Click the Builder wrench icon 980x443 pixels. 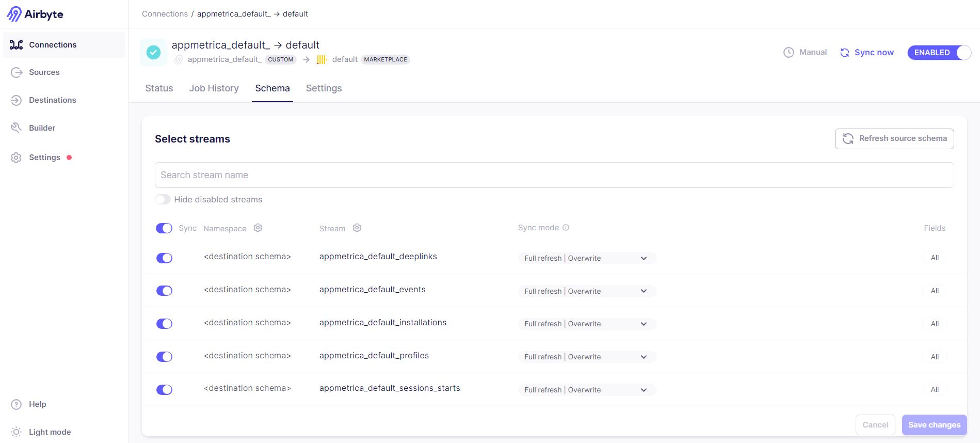click(x=17, y=128)
